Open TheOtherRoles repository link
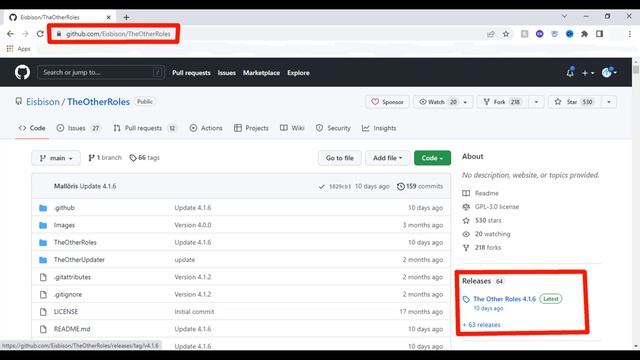Image resolution: width=640 pixels, height=360 pixels. pyautogui.click(x=98, y=102)
